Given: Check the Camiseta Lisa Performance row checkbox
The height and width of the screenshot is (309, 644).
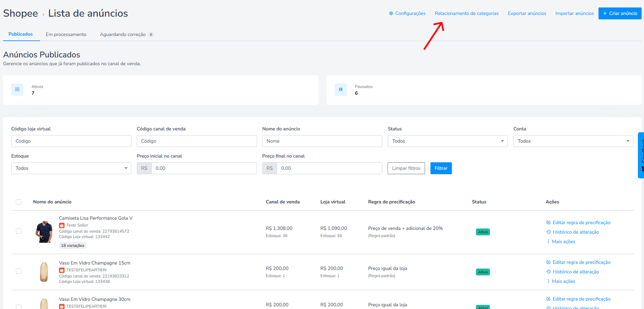Looking at the screenshot, I should [19, 231].
